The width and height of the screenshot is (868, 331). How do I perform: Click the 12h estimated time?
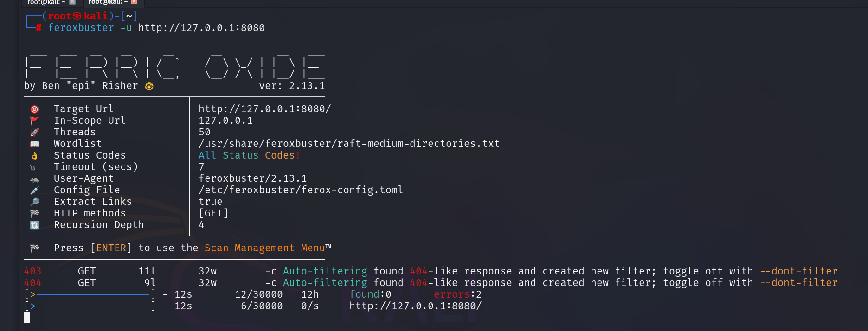point(310,294)
